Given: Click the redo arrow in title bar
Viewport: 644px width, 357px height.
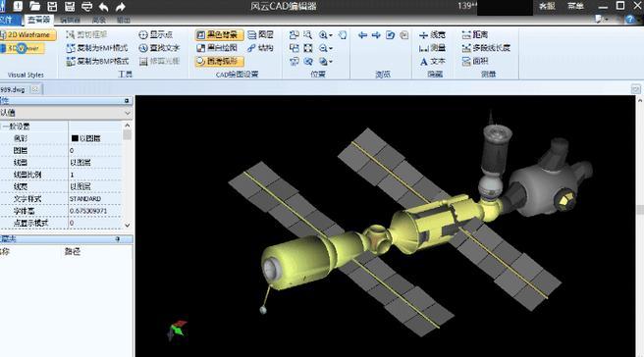Looking at the screenshot, I should point(121,7).
